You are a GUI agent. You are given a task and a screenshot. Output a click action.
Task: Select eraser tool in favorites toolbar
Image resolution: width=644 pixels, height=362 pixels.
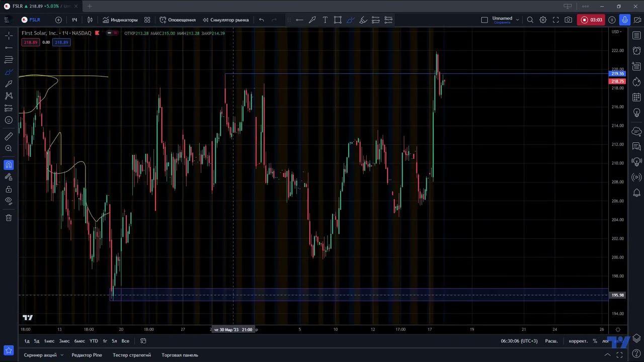[363, 20]
